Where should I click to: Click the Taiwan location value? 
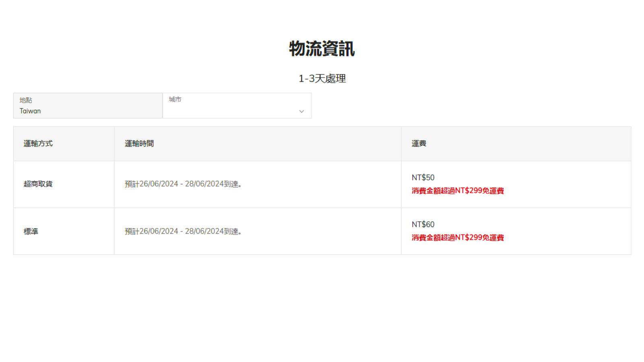click(x=30, y=111)
